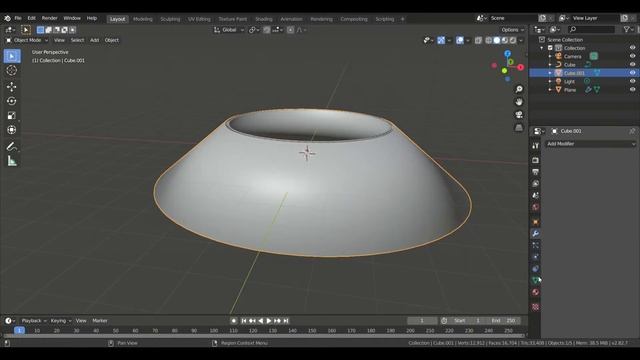640x360 pixels.
Task: Open Physics properties tab
Action: coord(536,257)
